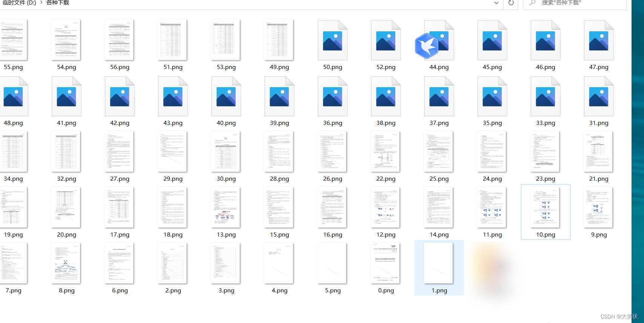Select the 27.png thumbnail
This screenshot has width=644, height=323.
(119, 151)
